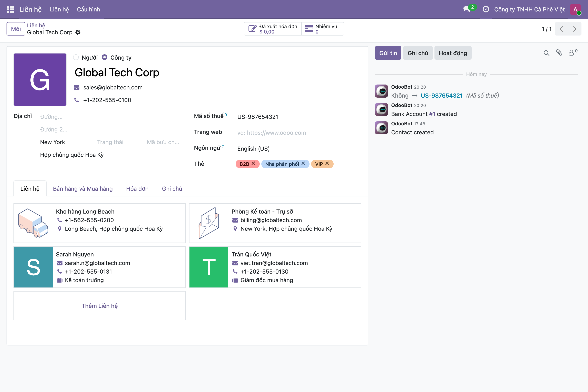This screenshot has width=588, height=392.
Task: Click the Ghi chú chatter button
Action: click(x=418, y=53)
